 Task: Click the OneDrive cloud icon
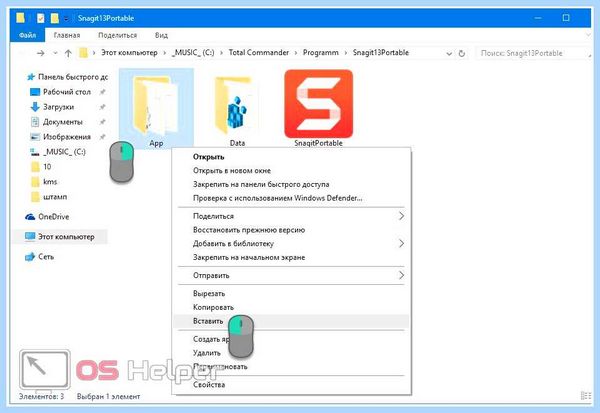(x=30, y=217)
